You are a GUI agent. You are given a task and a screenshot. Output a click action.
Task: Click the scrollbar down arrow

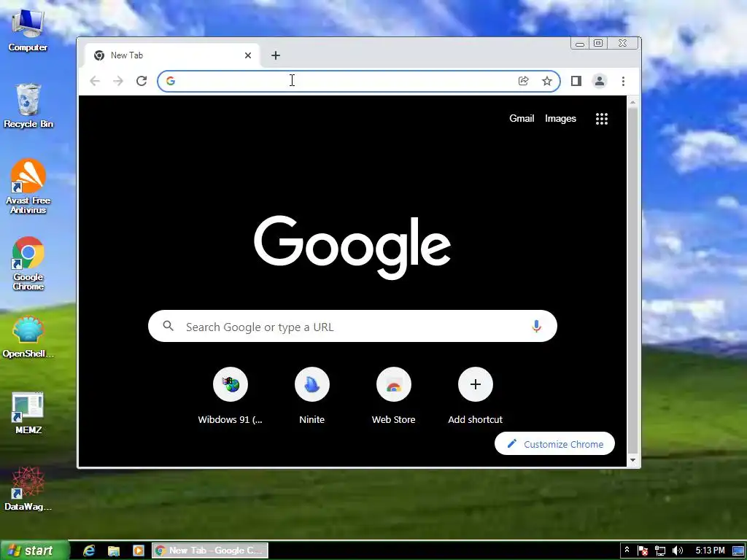632,460
